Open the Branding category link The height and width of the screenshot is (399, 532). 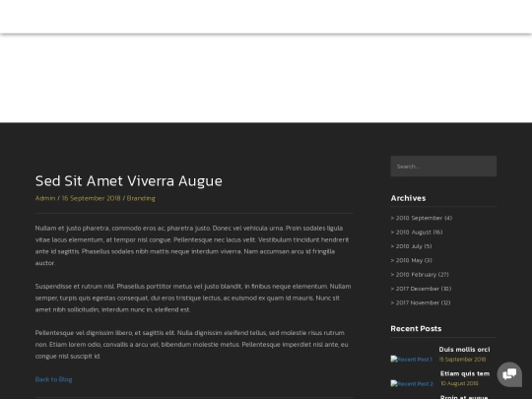(141, 198)
